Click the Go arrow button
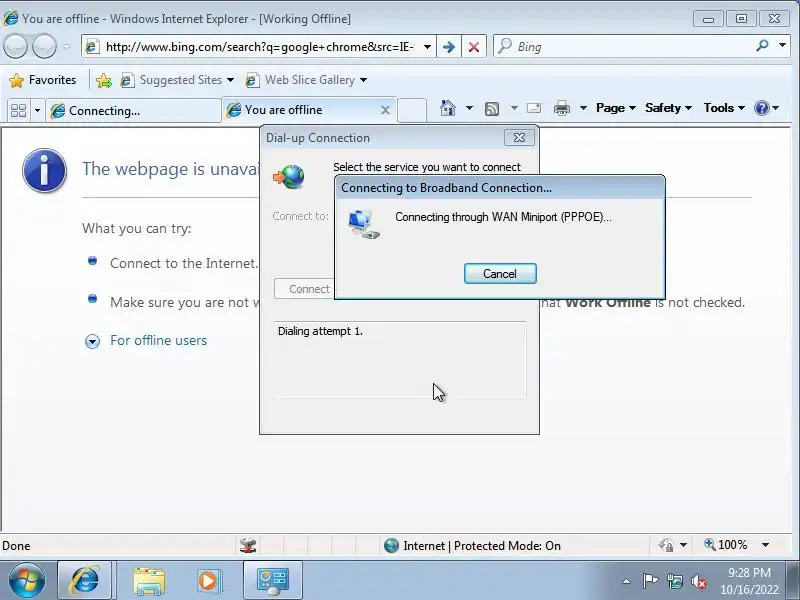 [449, 47]
